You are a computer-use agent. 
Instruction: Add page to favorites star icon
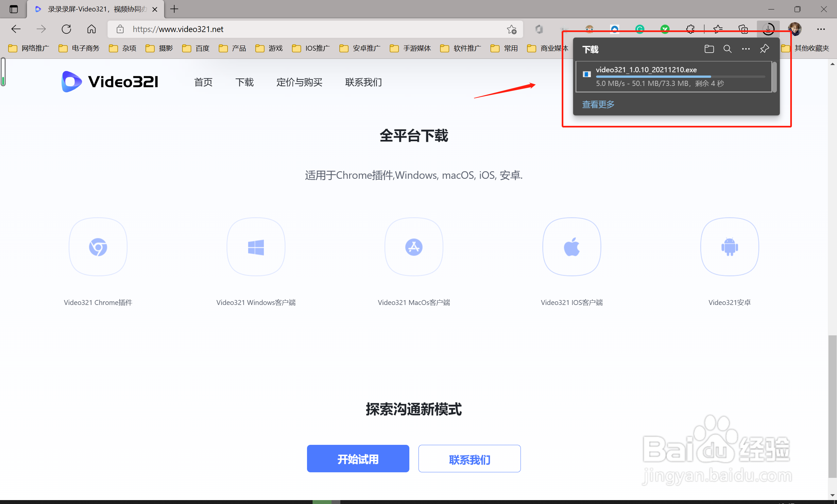[512, 29]
